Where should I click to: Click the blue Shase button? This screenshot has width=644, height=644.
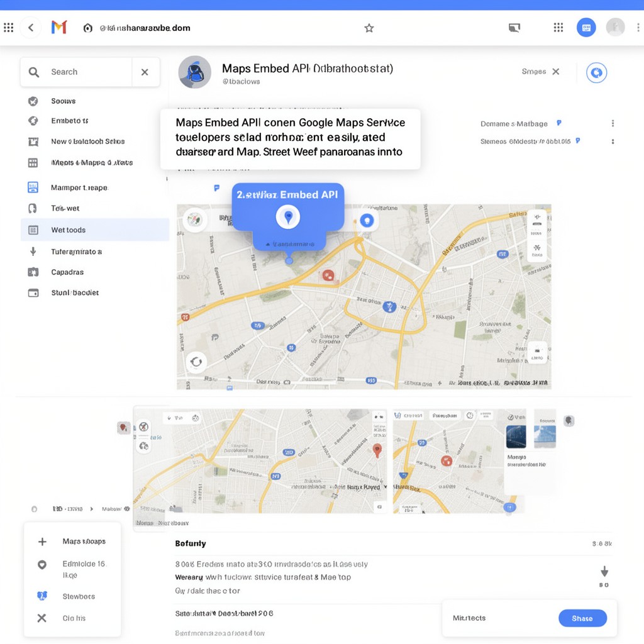coord(582,618)
